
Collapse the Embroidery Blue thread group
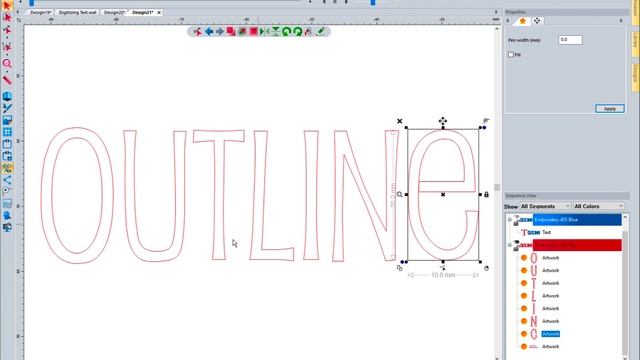coord(509,220)
